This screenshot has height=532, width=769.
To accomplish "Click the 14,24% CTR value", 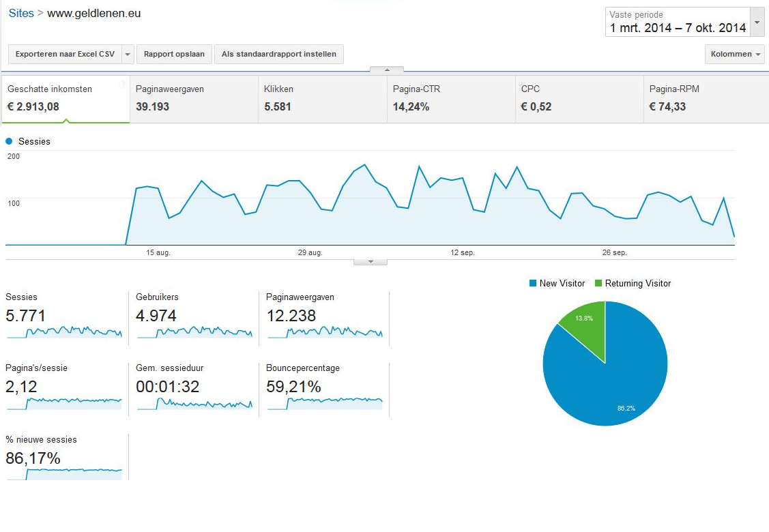I will pos(411,106).
